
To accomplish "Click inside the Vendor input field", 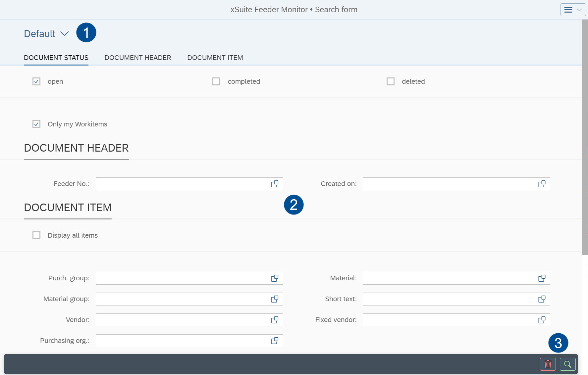I will pyautogui.click(x=182, y=320).
